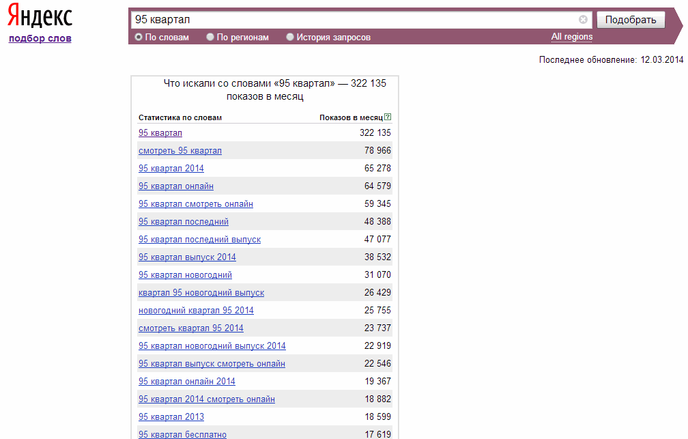Click the 22 919 impressions value
The image size is (688, 439).
[x=377, y=346]
